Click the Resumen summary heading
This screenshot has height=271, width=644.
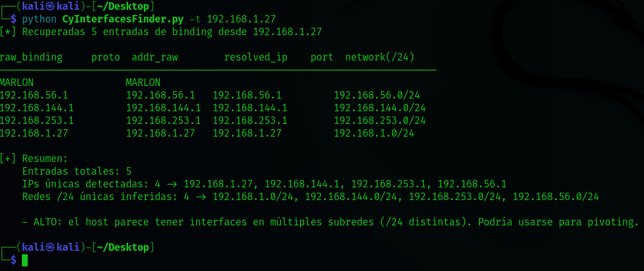(45, 159)
